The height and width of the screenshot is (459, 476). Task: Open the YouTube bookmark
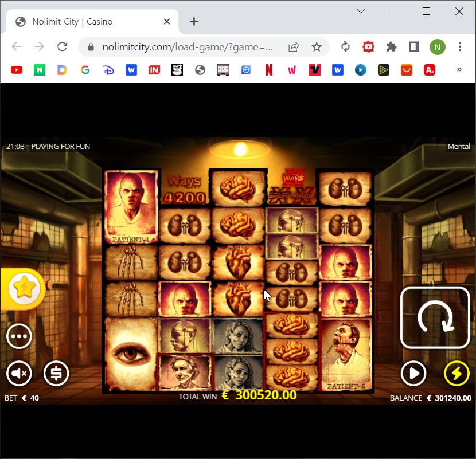pos(17,70)
